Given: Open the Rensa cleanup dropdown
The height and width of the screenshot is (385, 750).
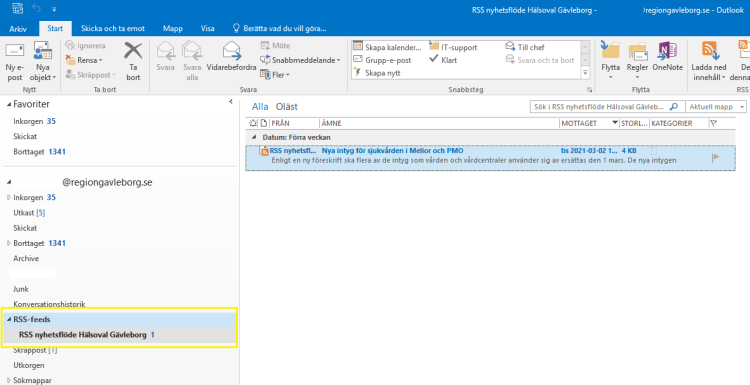Looking at the screenshot, I should pos(84,60).
